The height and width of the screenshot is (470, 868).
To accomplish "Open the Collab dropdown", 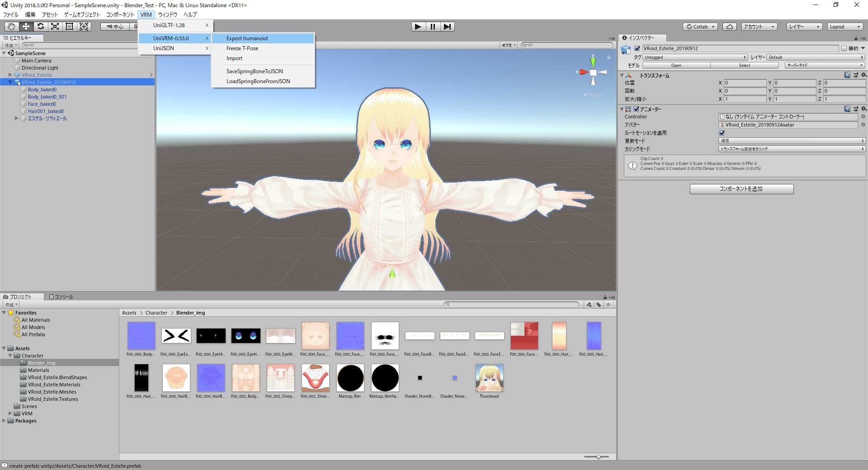I will coord(700,27).
